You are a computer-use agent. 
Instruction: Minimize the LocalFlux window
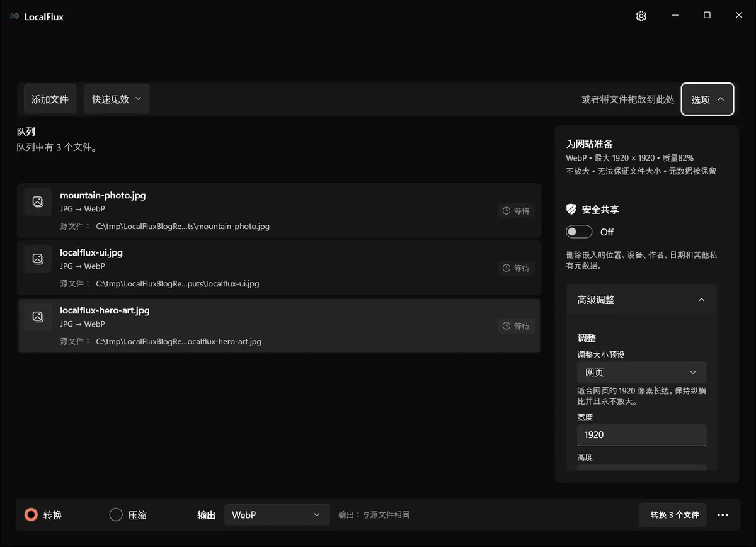[x=675, y=16]
